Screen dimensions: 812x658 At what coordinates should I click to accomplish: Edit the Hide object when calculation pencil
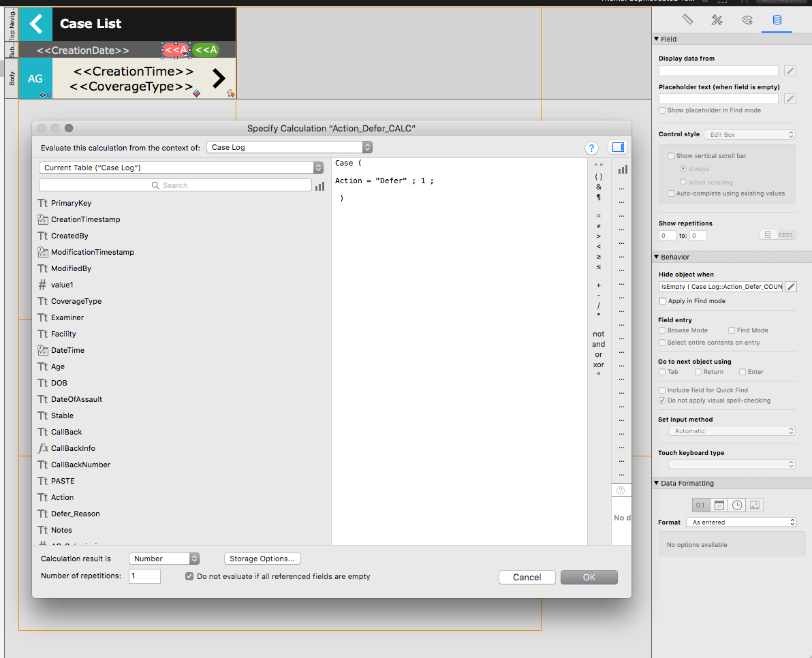[x=791, y=287]
